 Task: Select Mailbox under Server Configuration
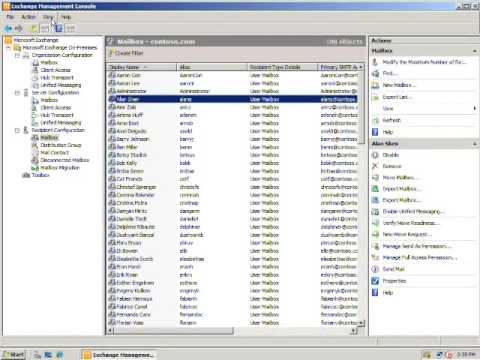point(49,100)
